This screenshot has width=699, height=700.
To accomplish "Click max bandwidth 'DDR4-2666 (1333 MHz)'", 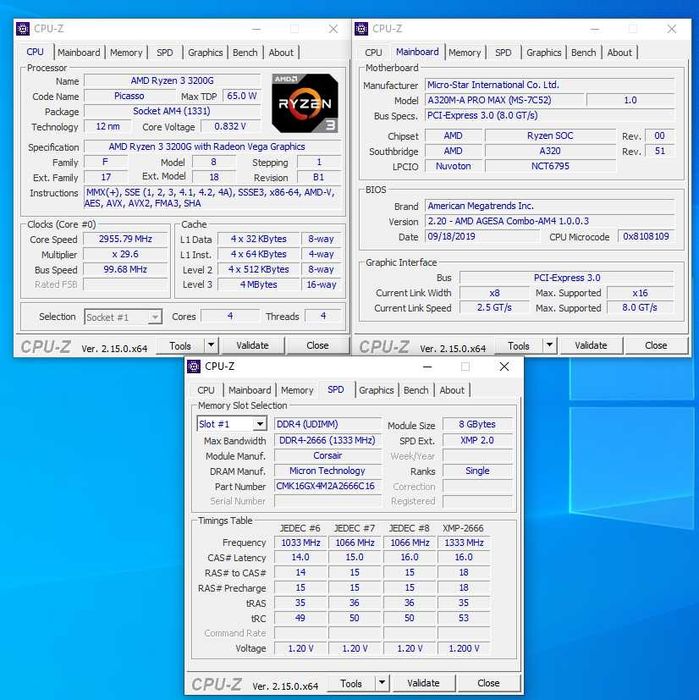I will tap(328, 440).
